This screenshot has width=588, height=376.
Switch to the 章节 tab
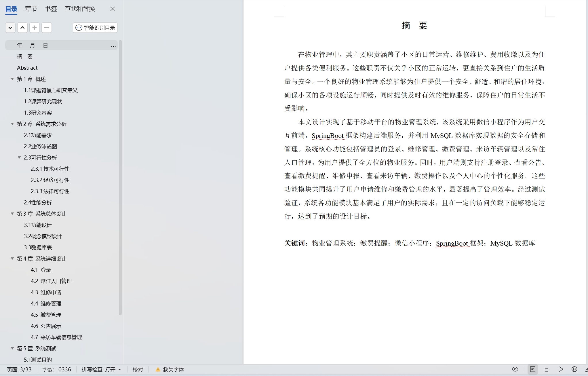coord(31,9)
